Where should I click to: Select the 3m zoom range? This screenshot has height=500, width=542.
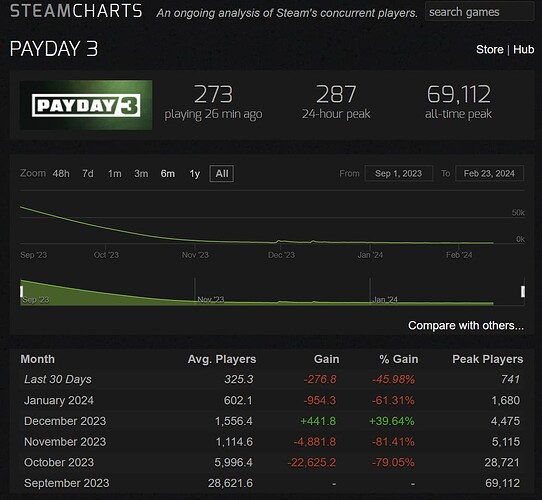(141, 173)
